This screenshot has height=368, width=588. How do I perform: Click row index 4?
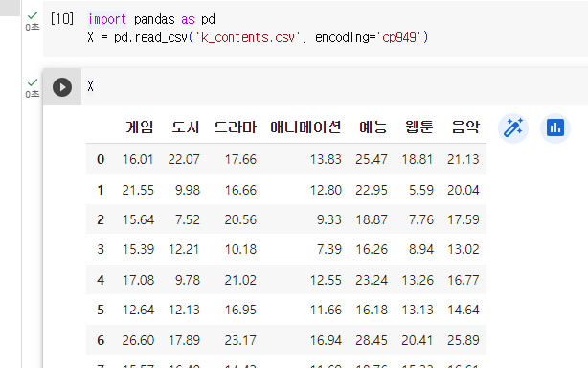tap(101, 280)
